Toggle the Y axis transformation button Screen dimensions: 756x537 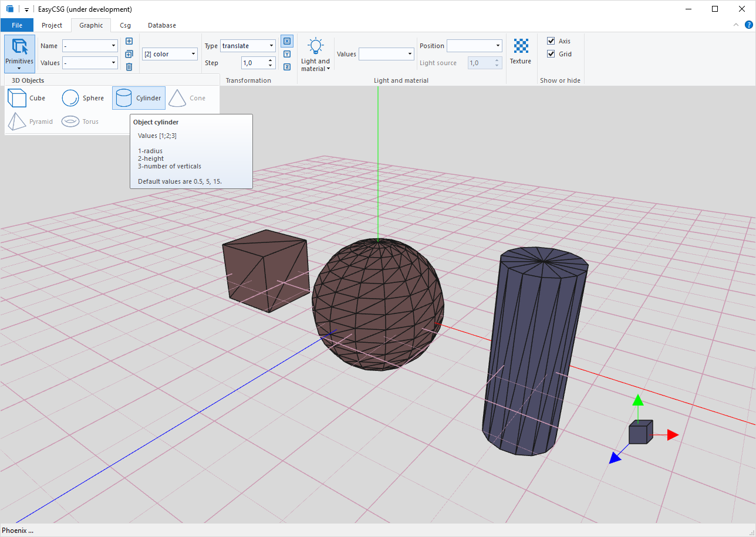(286, 54)
